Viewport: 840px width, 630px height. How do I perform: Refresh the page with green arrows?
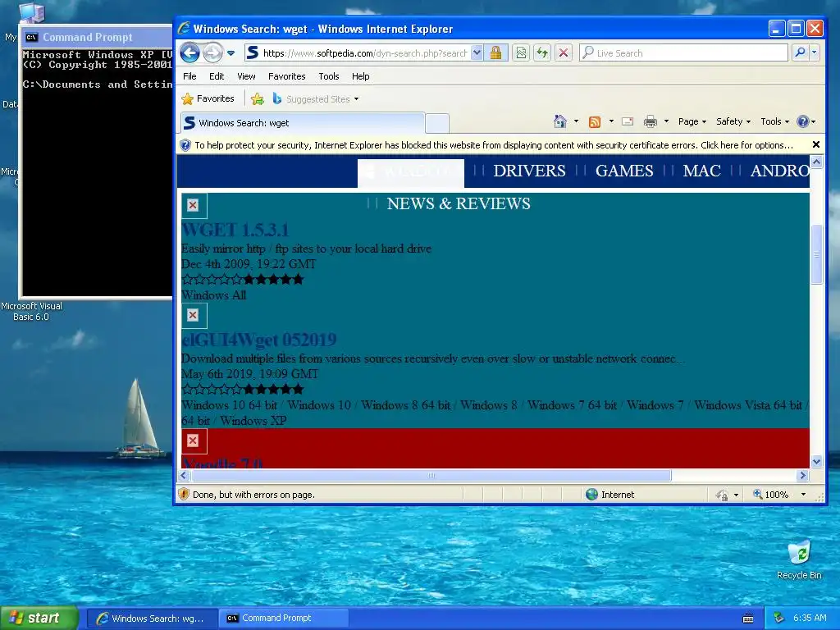542,52
